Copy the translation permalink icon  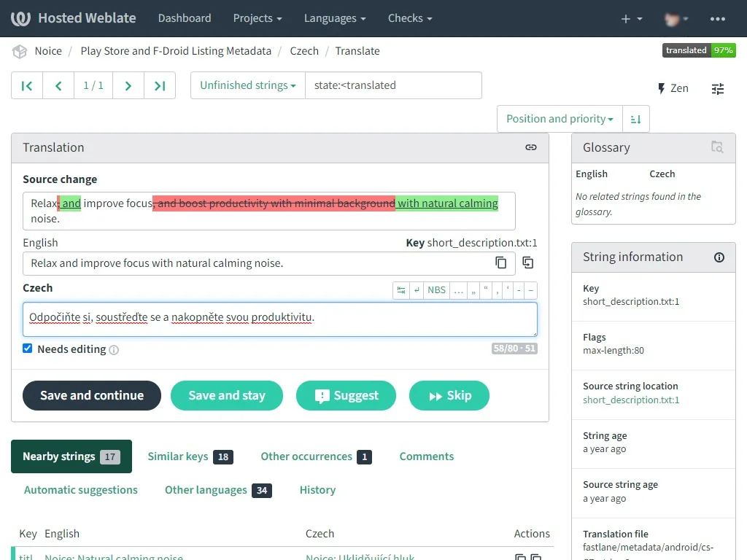pos(531,147)
